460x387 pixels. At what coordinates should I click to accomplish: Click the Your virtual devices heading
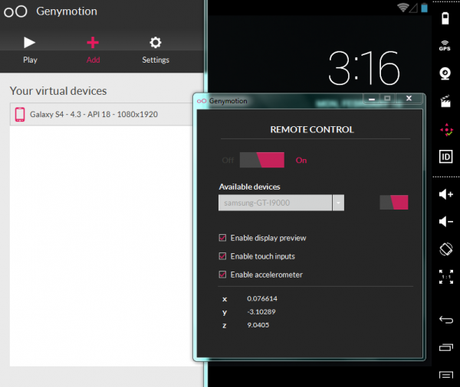point(58,91)
